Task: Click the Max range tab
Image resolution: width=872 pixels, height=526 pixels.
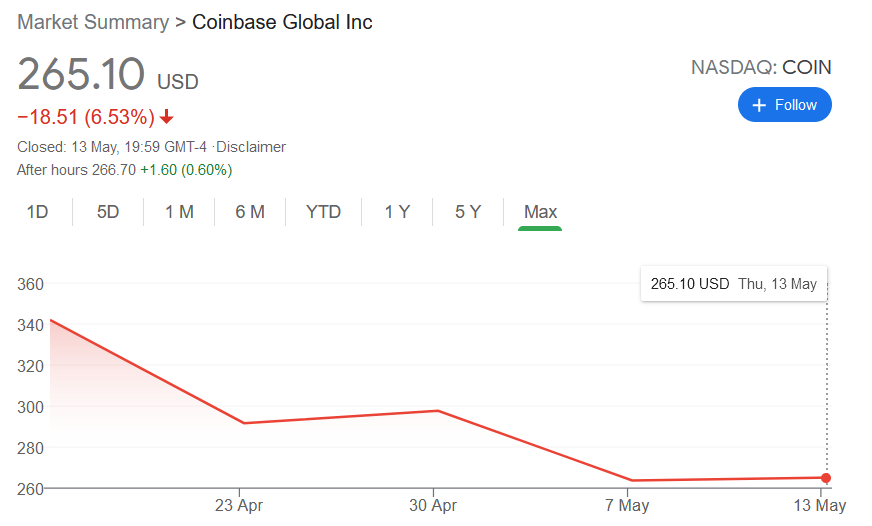Action: (540, 212)
